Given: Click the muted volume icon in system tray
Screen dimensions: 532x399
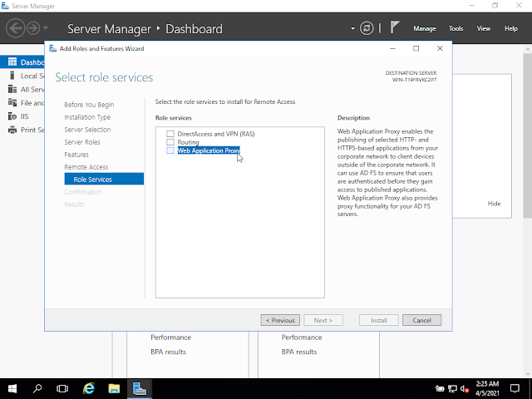Looking at the screenshot, I should point(465,389).
